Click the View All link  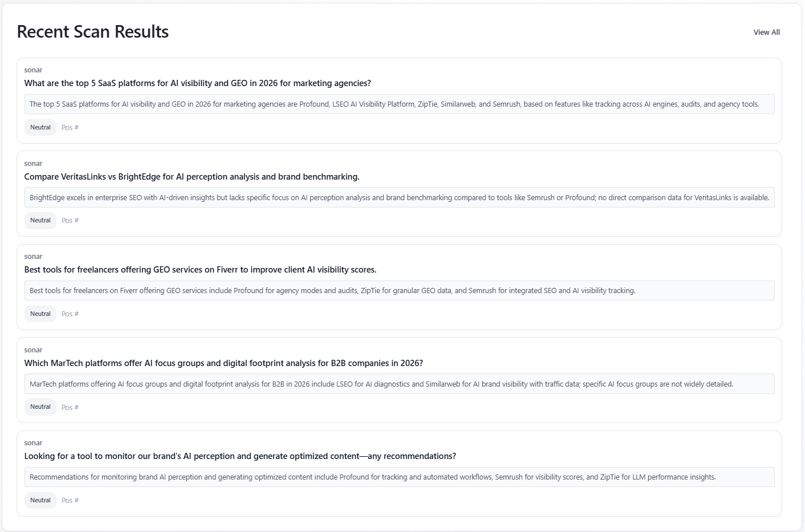click(766, 33)
